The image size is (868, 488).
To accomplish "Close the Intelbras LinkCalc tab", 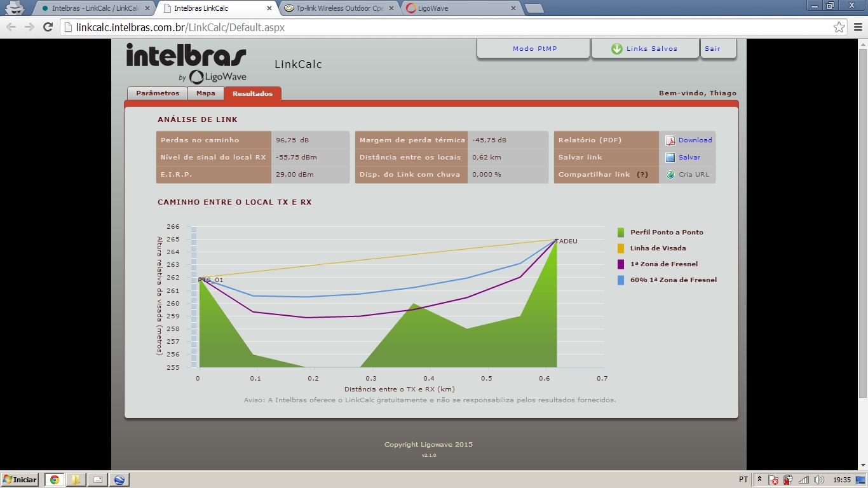I will 269,9.
